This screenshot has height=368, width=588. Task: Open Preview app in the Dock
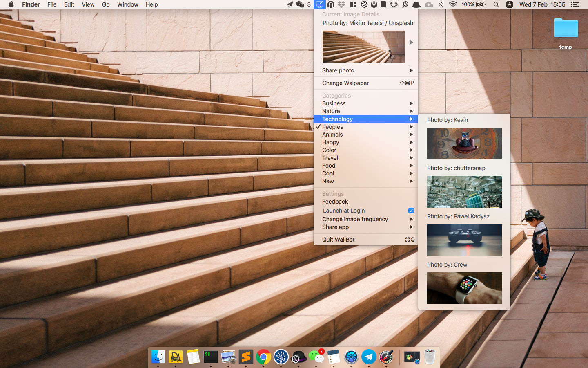click(x=228, y=357)
